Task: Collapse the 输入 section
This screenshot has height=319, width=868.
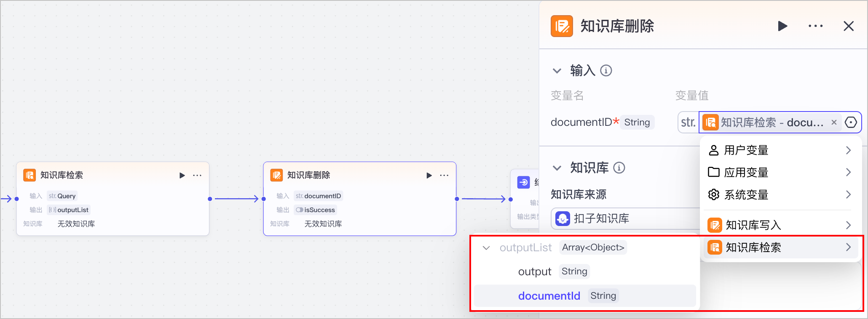Action: [x=557, y=71]
